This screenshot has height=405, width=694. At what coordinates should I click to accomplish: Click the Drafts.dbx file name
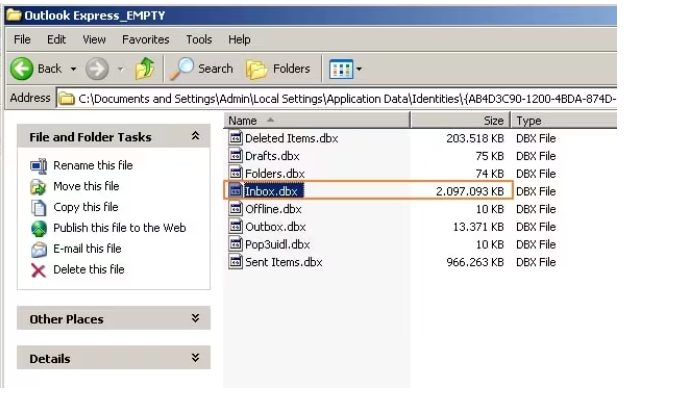coord(272,156)
